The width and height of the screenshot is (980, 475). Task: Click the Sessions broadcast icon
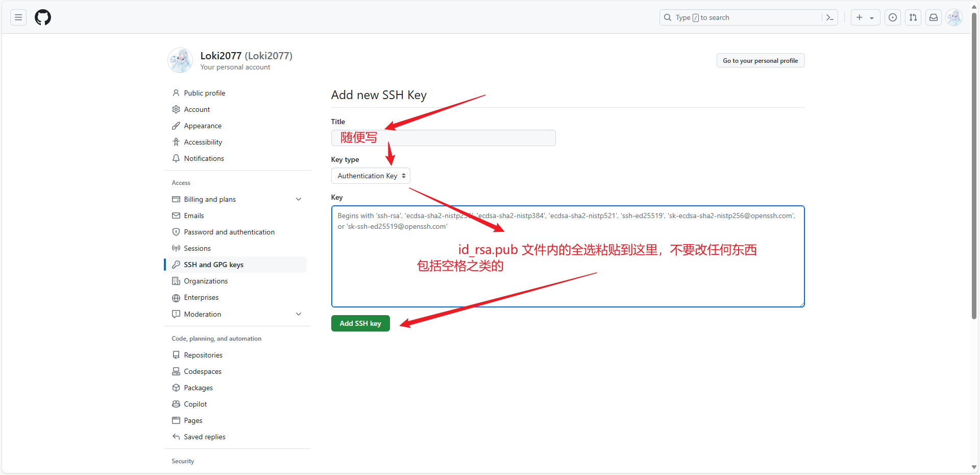coord(176,248)
